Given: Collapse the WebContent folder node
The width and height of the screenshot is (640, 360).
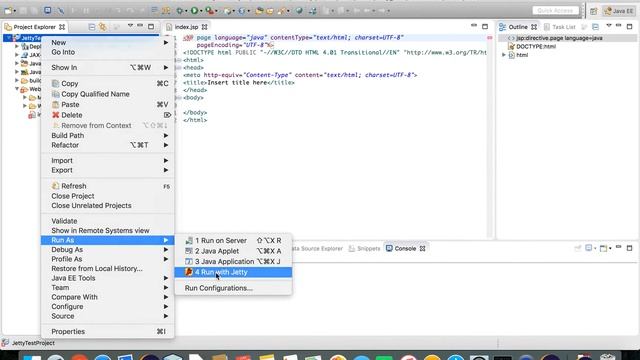Looking at the screenshot, I should pos(17,89).
